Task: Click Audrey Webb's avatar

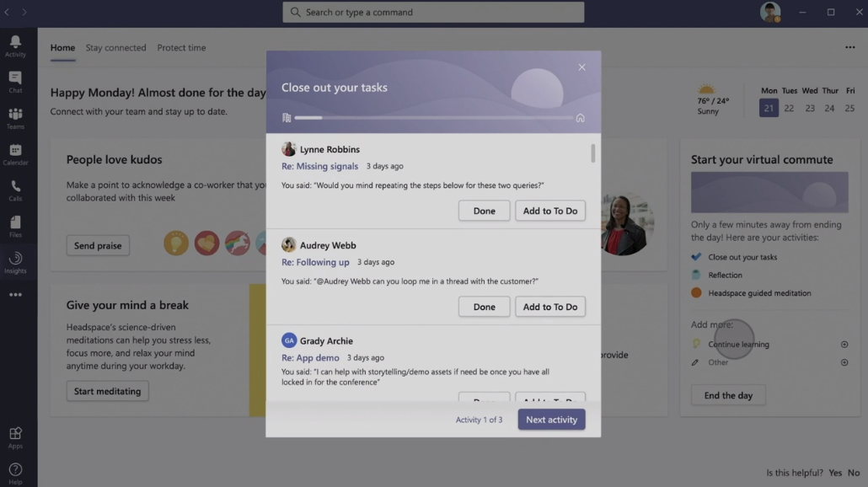Action: point(288,244)
